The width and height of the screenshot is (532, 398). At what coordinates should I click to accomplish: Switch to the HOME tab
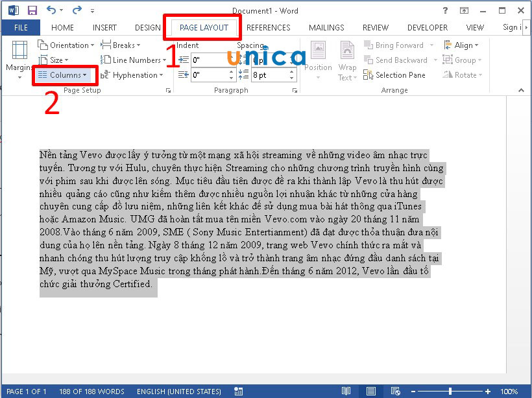pos(62,27)
